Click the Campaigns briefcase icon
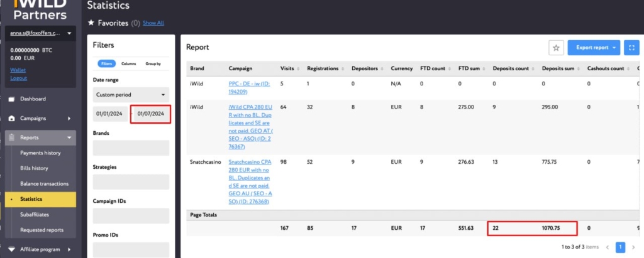 tap(11, 118)
